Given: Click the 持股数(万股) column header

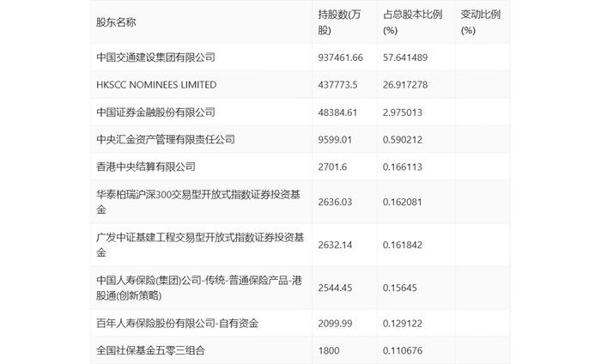Looking at the screenshot, I should [x=339, y=22].
